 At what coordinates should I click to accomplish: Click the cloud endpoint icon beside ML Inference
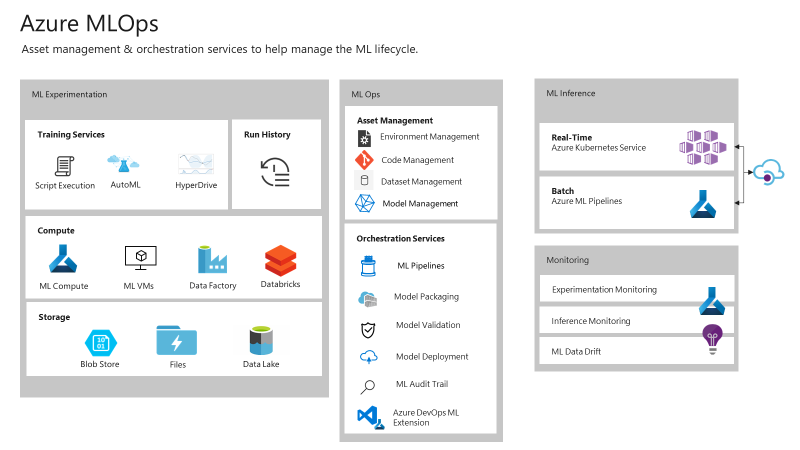point(768,172)
